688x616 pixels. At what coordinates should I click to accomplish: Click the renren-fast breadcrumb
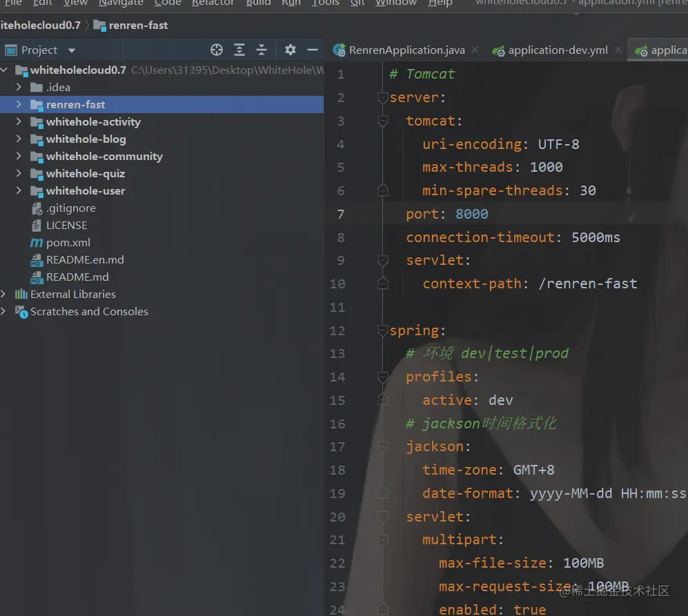[x=138, y=26]
